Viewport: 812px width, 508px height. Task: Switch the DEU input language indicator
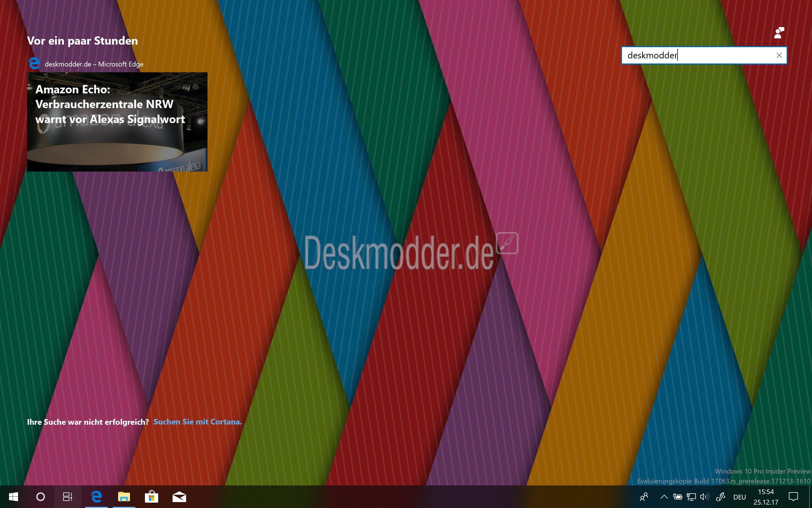[x=740, y=497]
